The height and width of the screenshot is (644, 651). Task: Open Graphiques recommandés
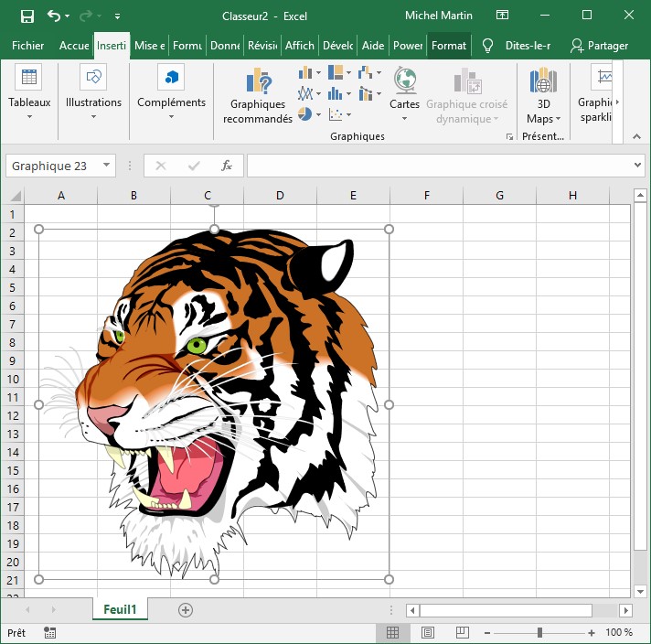pos(258,96)
